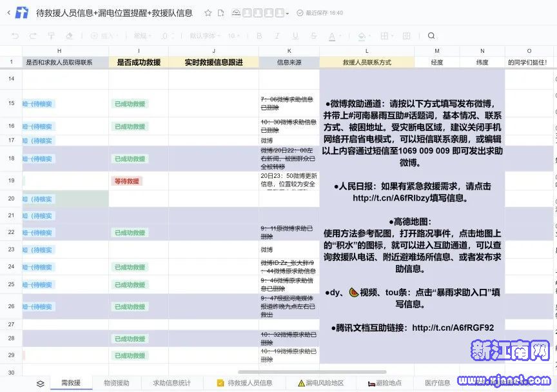Undo the last action
The height and width of the screenshot is (392, 557).
coord(15,36)
